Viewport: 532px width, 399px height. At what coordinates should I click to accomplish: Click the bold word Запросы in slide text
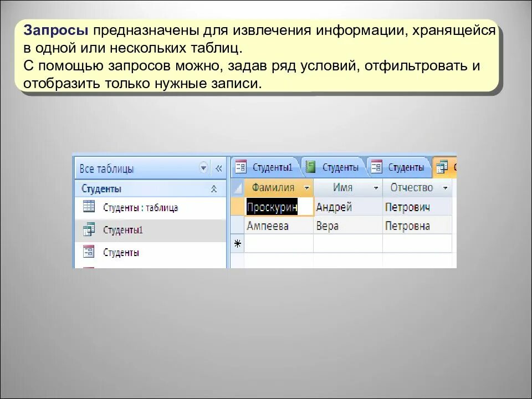coord(56,30)
